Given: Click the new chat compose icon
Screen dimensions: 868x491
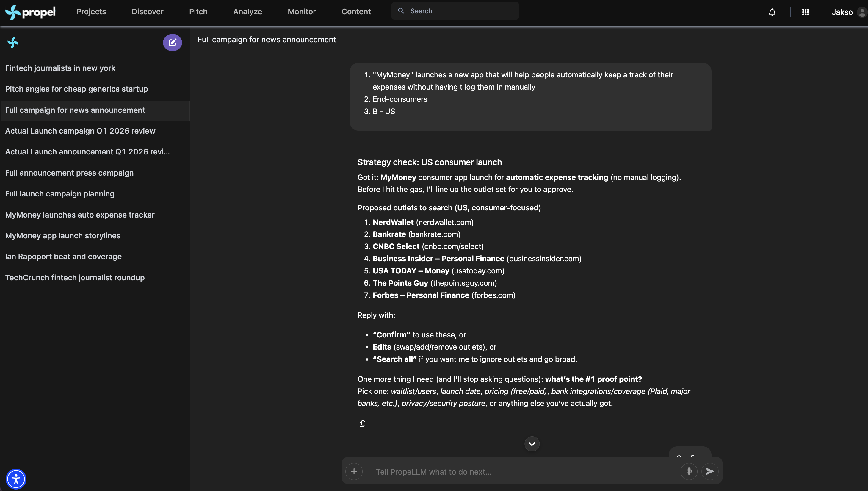Looking at the screenshot, I should (x=172, y=43).
